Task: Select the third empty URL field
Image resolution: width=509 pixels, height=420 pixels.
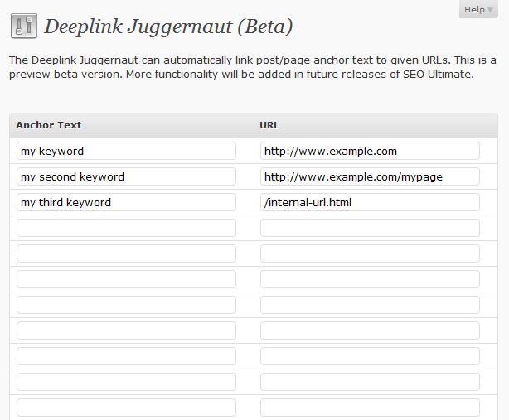Action: 370,279
